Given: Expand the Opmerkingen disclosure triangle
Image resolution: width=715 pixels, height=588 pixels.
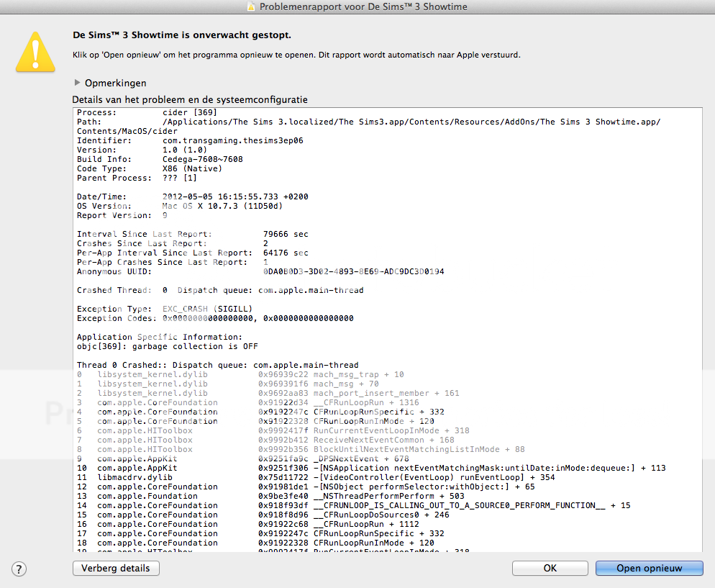Looking at the screenshot, I should tap(77, 83).
